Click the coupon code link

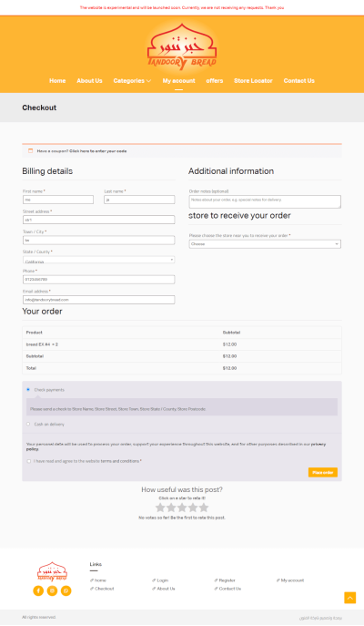(x=98, y=151)
